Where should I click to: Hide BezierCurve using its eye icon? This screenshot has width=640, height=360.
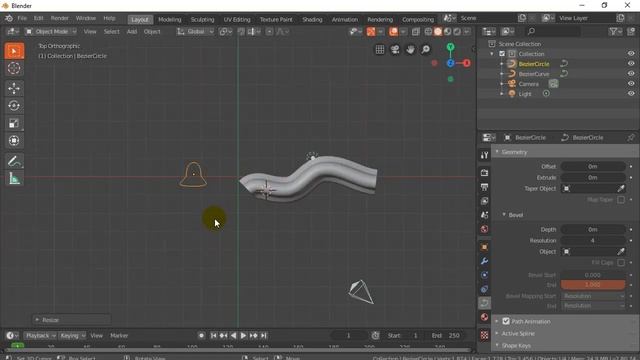coord(631,73)
